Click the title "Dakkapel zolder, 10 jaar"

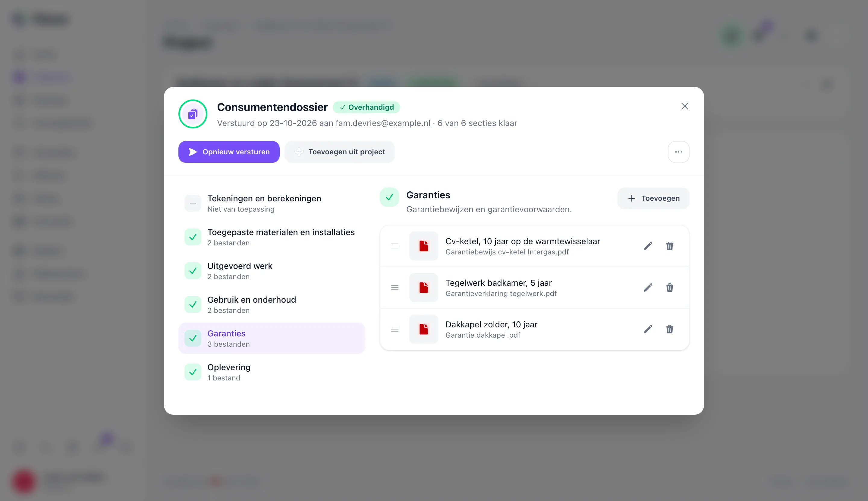(x=491, y=324)
